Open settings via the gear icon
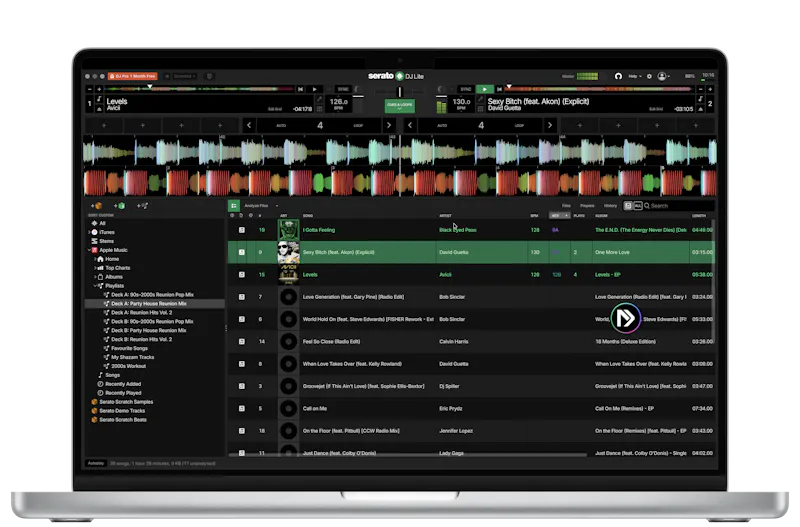800x527 pixels. coord(649,76)
